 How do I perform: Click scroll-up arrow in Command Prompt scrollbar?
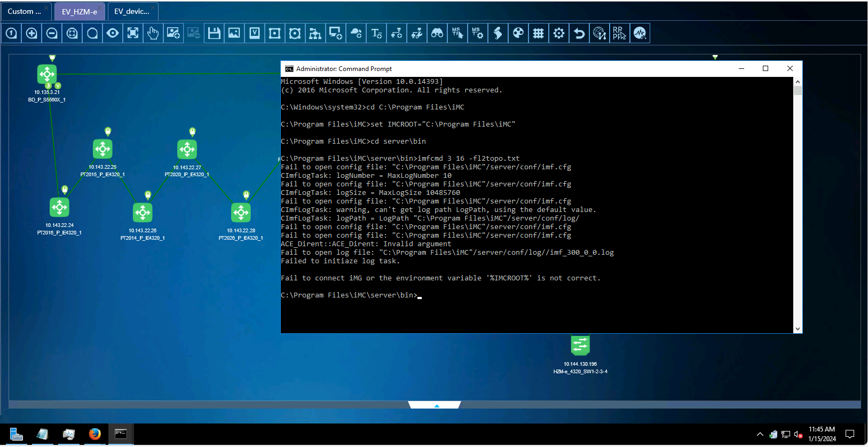[798, 82]
